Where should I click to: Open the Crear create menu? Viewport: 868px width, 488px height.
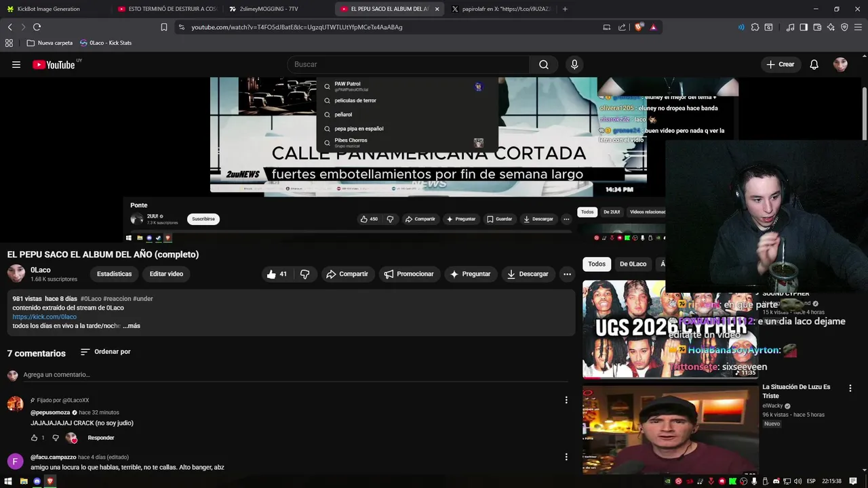(780, 64)
